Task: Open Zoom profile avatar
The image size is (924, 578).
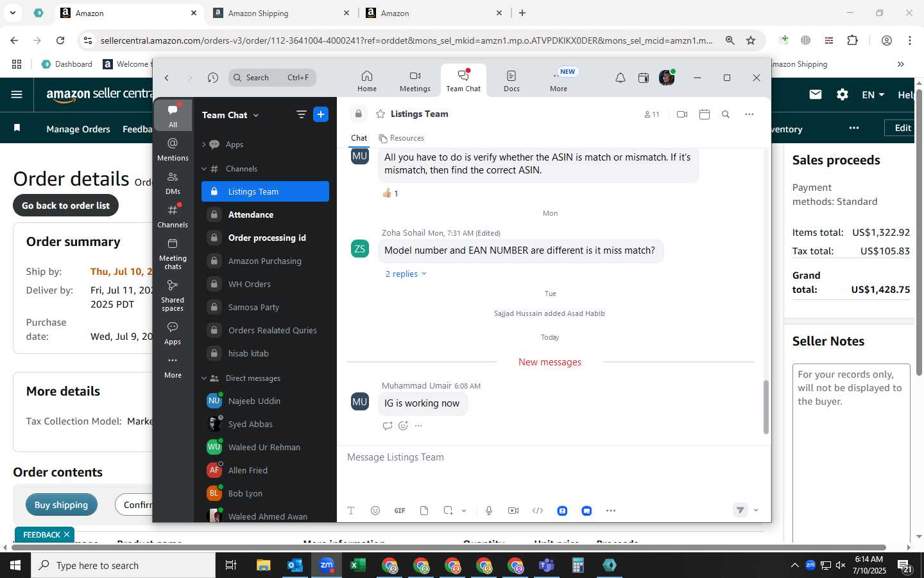Action: tap(667, 78)
